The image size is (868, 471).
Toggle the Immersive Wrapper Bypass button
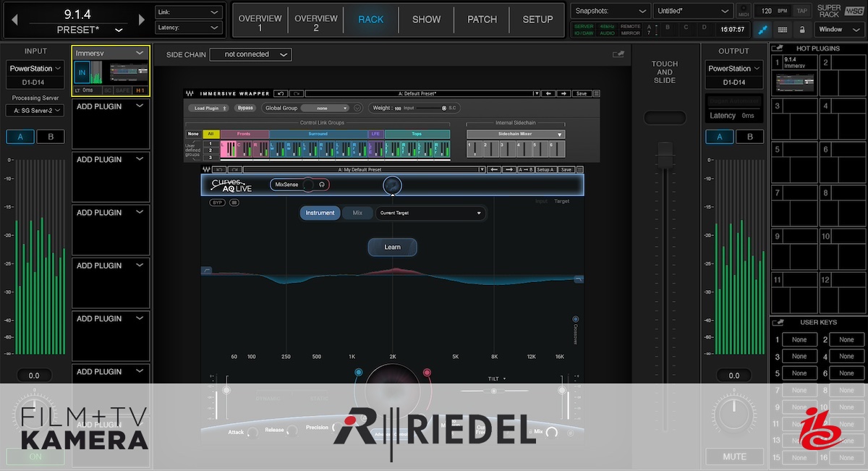(246, 108)
